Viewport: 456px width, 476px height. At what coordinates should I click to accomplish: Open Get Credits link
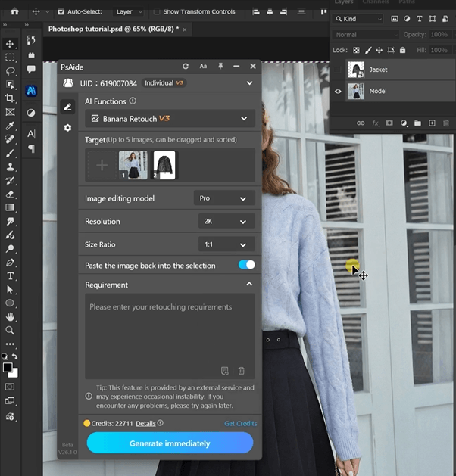click(240, 423)
